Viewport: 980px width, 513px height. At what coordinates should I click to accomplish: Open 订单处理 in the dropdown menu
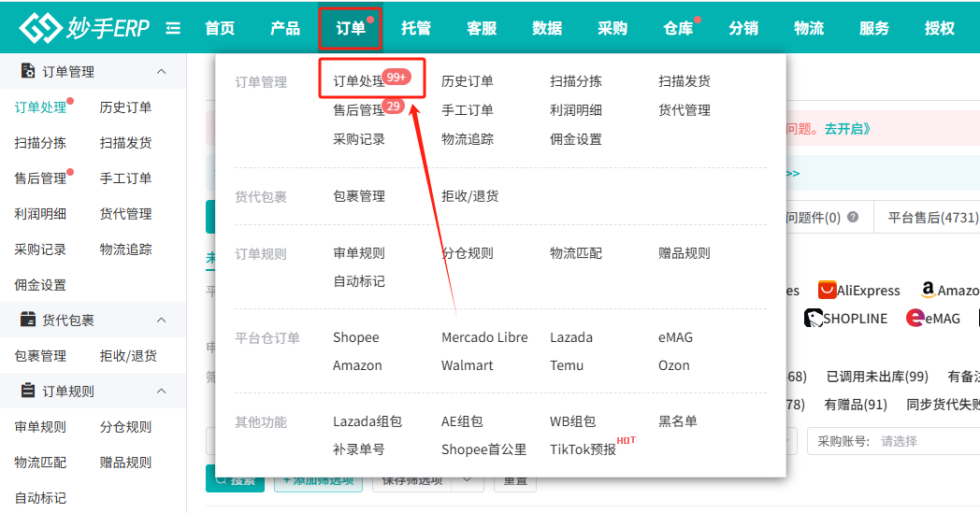pos(359,81)
